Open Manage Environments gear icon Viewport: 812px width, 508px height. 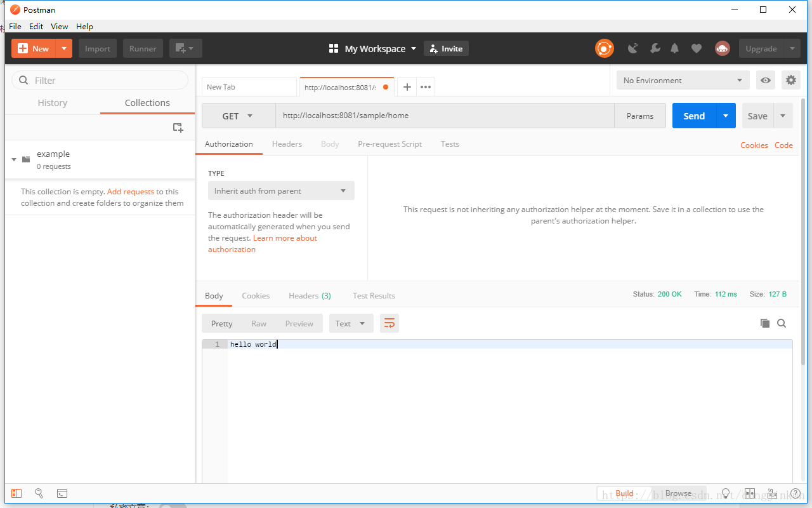point(790,80)
